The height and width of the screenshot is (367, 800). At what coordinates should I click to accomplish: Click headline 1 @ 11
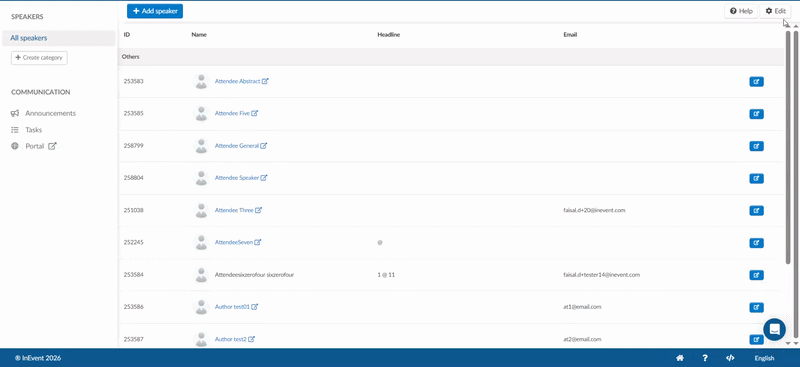tap(386, 275)
